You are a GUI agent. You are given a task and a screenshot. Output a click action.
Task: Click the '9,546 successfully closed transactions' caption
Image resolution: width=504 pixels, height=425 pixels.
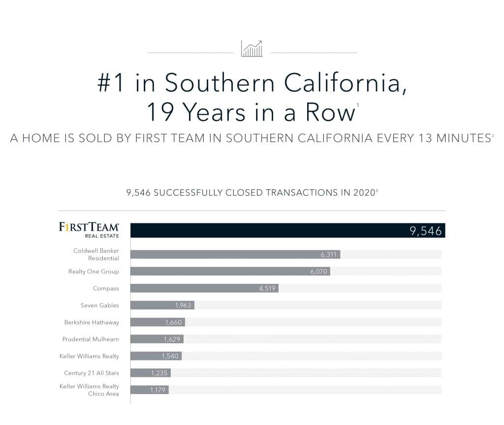tap(252, 193)
